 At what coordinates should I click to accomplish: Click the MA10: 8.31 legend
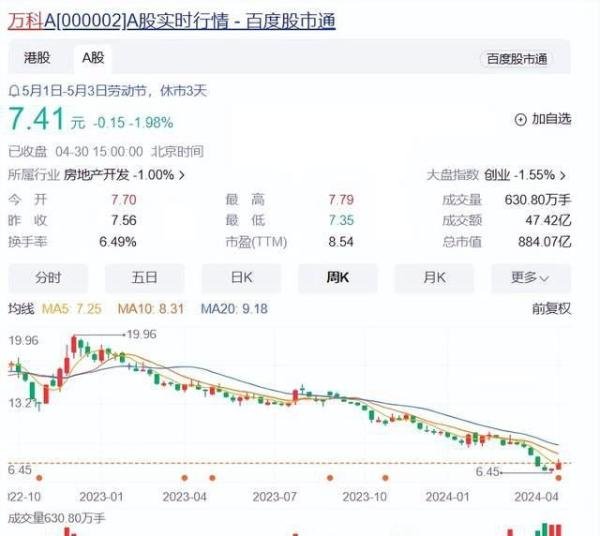point(151,309)
